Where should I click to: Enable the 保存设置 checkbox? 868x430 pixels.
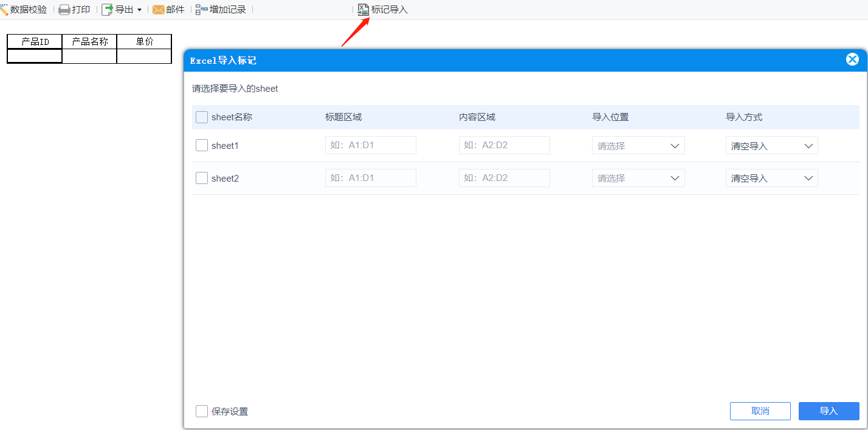pyautogui.click(x=202, y=412)
